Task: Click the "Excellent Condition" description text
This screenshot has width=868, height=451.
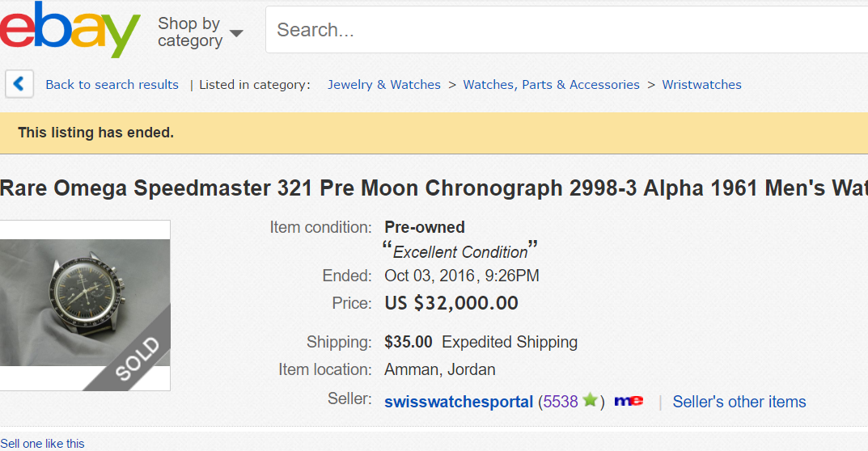Action: [x=460, y=251]
